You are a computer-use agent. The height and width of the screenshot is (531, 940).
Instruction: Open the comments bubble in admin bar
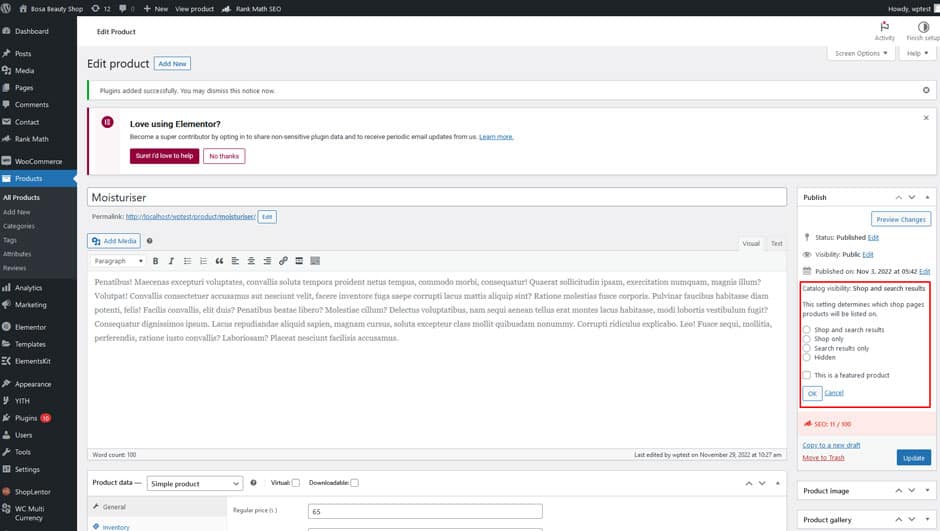[126, 8]
